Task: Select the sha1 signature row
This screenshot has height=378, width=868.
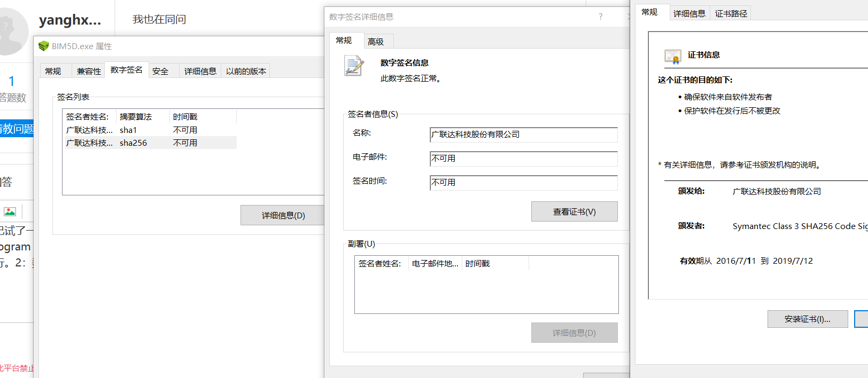Action: coord(150,130)
